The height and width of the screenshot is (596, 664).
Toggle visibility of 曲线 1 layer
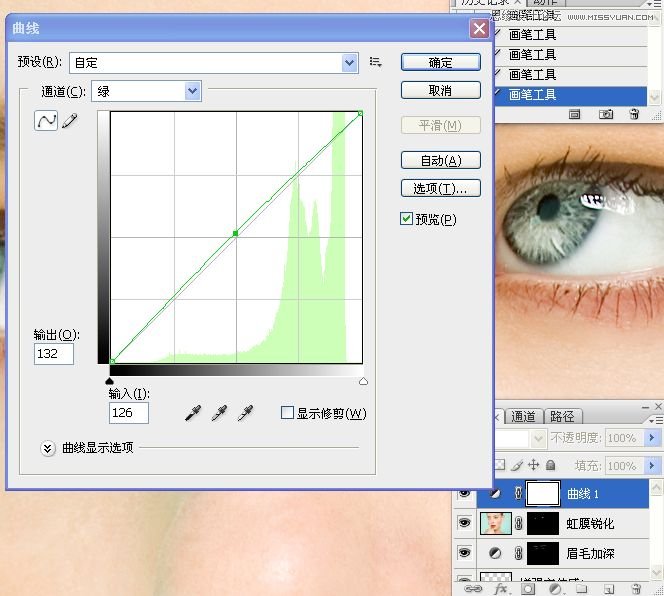464,493
